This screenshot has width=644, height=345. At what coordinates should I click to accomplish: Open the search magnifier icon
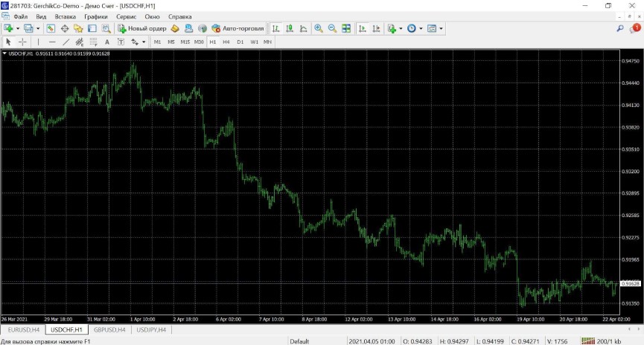pyautogui.click(x=620, y=28)
